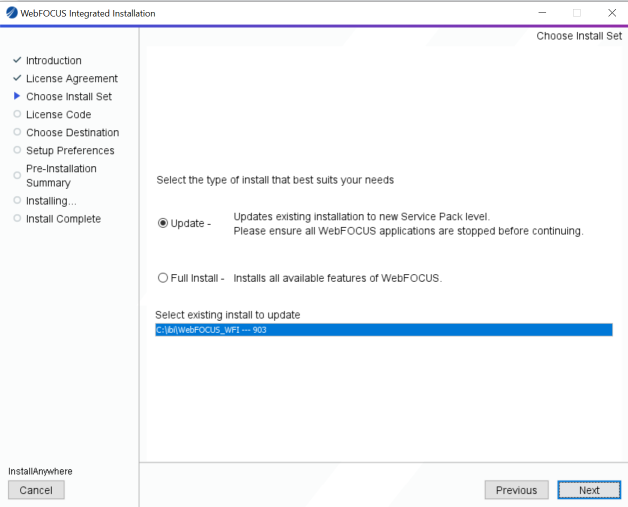Click the Next button
This screenshot has height=507, width=628.
pos(589,490)
